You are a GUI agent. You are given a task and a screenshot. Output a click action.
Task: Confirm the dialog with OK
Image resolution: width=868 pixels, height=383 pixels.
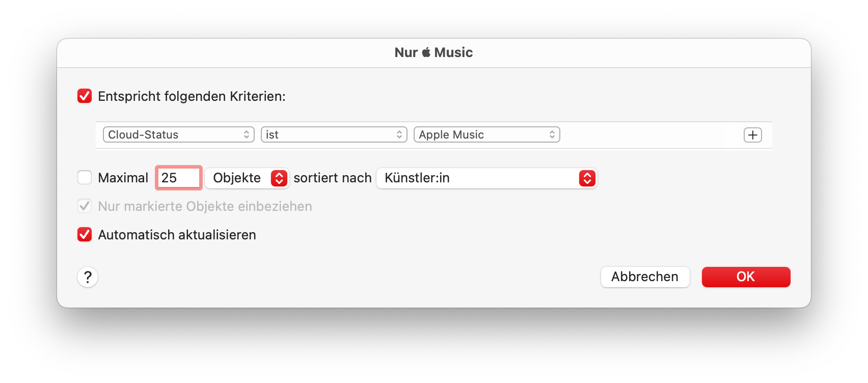[x=746, y=277]
